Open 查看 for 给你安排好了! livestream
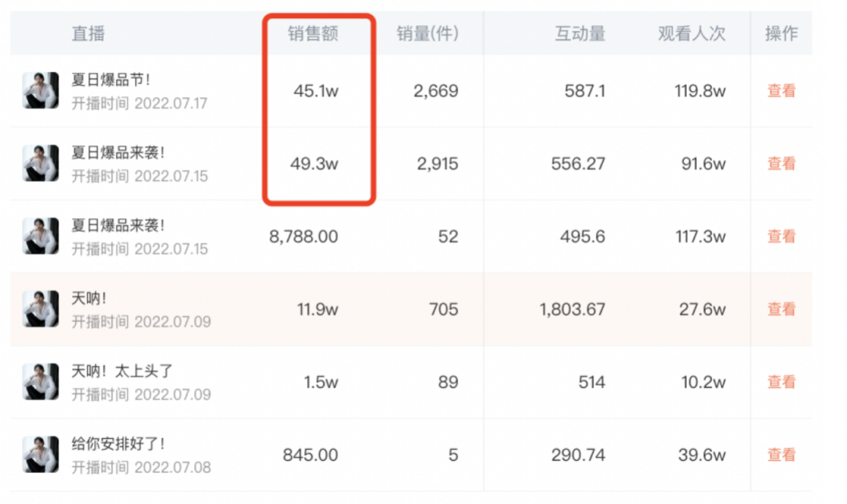 point(781,455)
